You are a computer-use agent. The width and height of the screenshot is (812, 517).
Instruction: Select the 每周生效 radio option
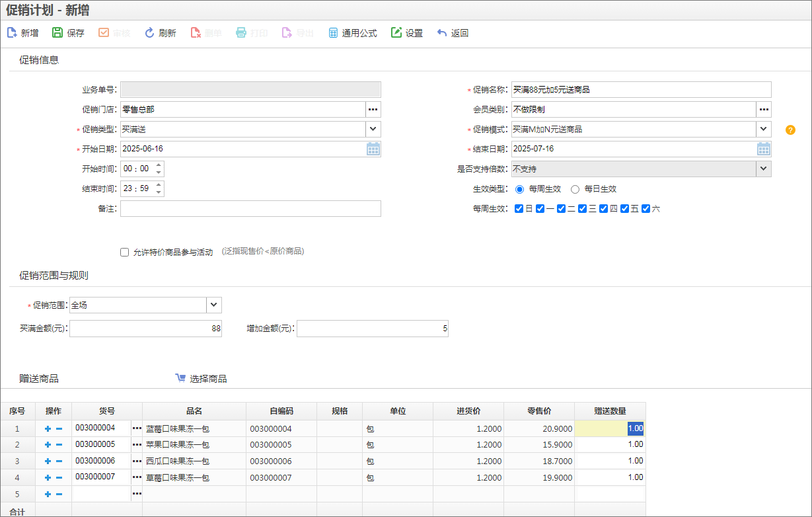coord(519,189)
